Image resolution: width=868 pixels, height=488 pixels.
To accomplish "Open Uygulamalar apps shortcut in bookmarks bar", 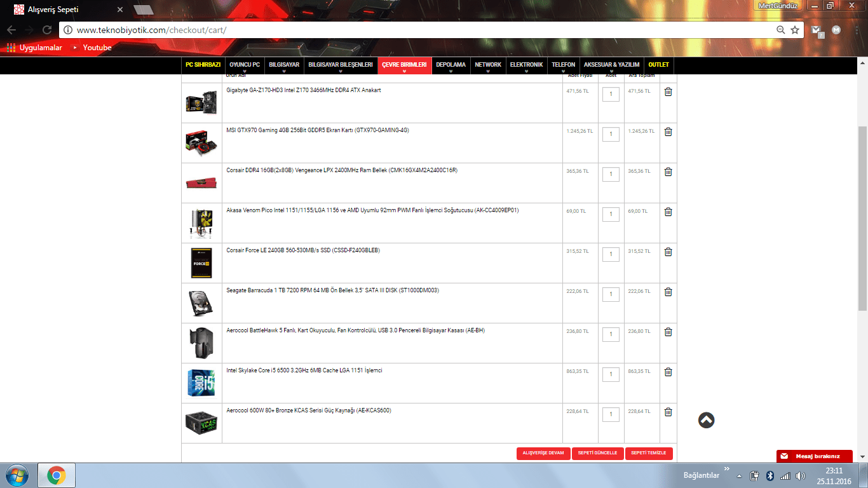I will click(34, 48).
